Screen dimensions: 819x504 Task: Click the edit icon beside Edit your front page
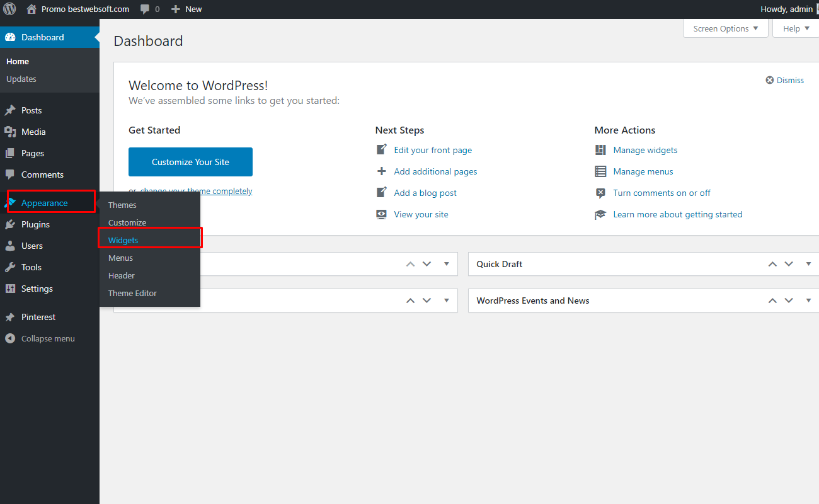click(381, 150)
